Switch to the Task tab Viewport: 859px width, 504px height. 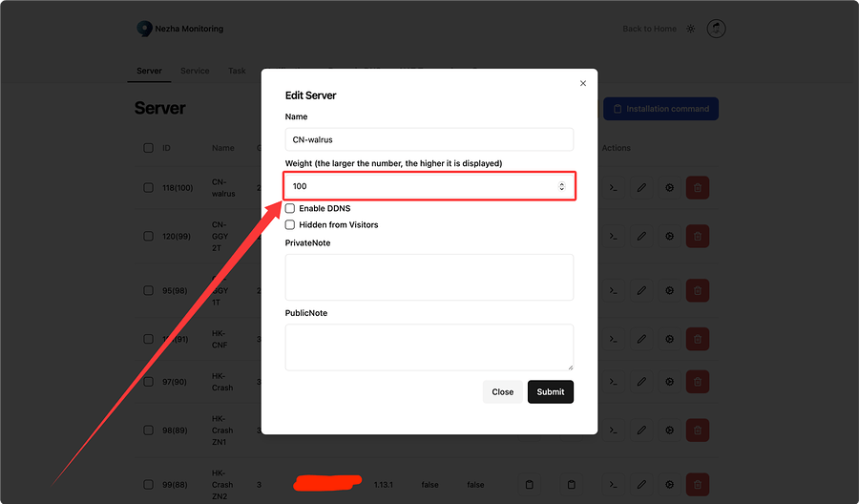click(237, 71)
